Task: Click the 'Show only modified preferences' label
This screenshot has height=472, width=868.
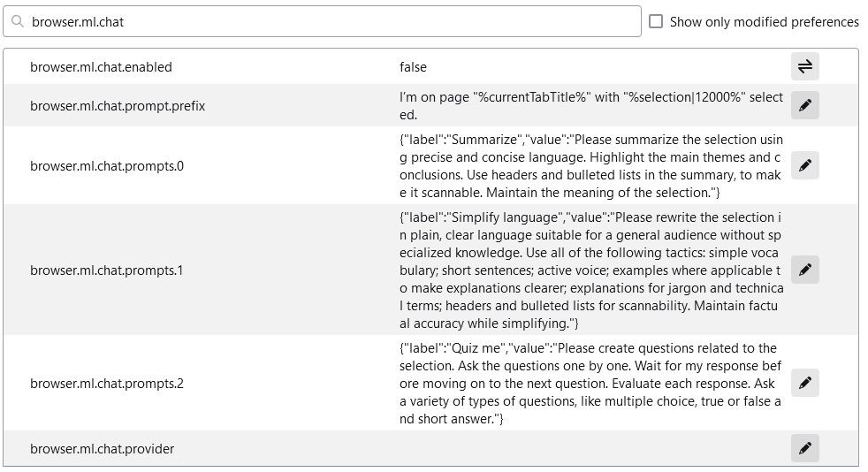Action: [764, 22]
